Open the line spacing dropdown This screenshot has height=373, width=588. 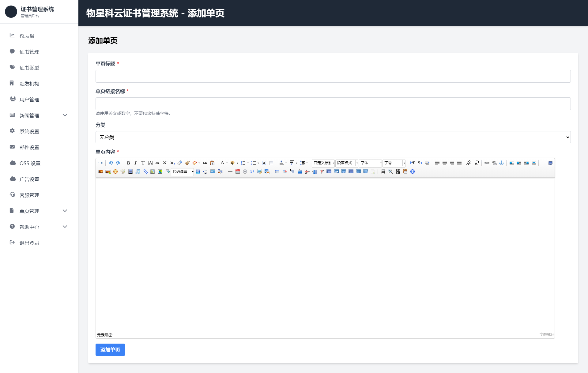click(x=307, y=163)
